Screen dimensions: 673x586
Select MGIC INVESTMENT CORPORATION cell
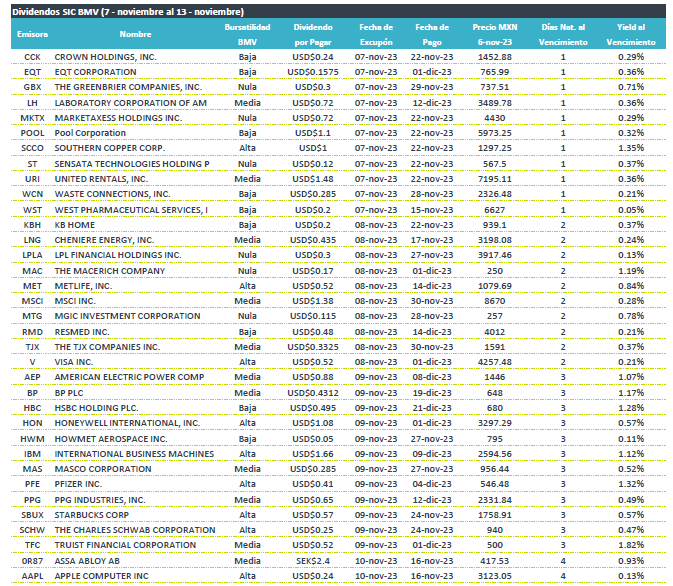click(x=127, y=316)
